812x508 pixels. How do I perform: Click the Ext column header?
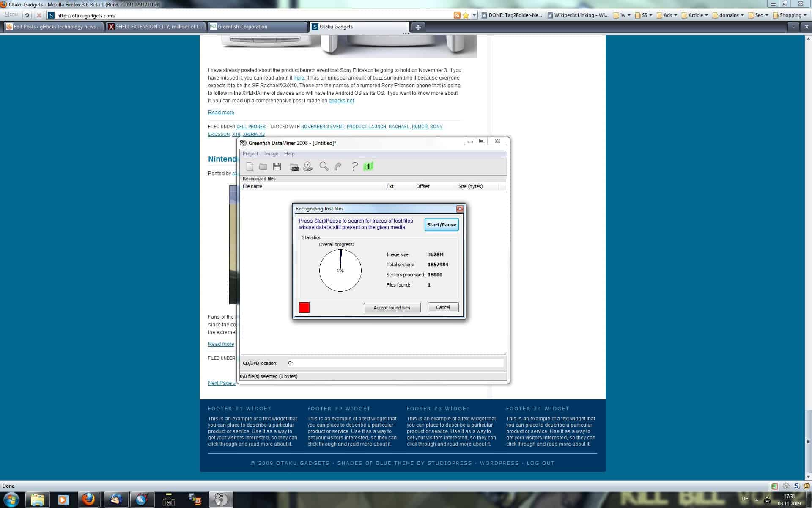399,186
